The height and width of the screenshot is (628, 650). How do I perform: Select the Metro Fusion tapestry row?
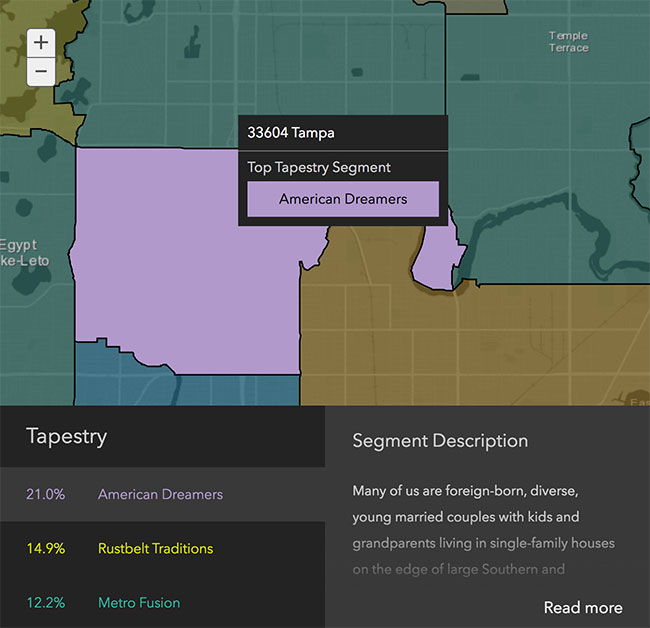pyautogui.click(x=161, y=602)
